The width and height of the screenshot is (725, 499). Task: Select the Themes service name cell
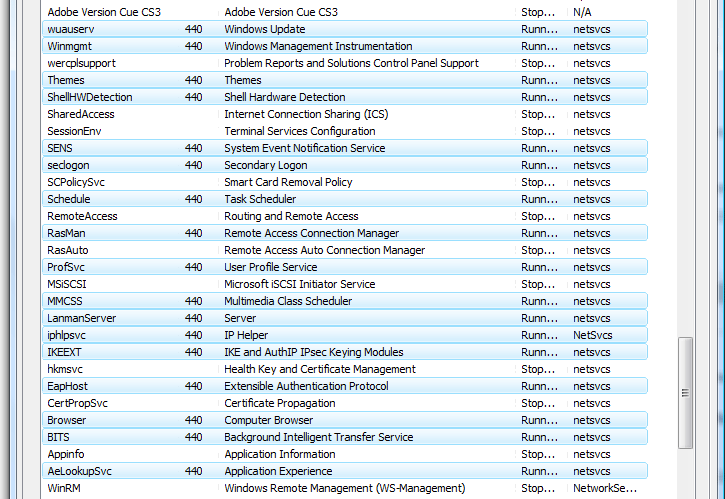click(66, 80)
